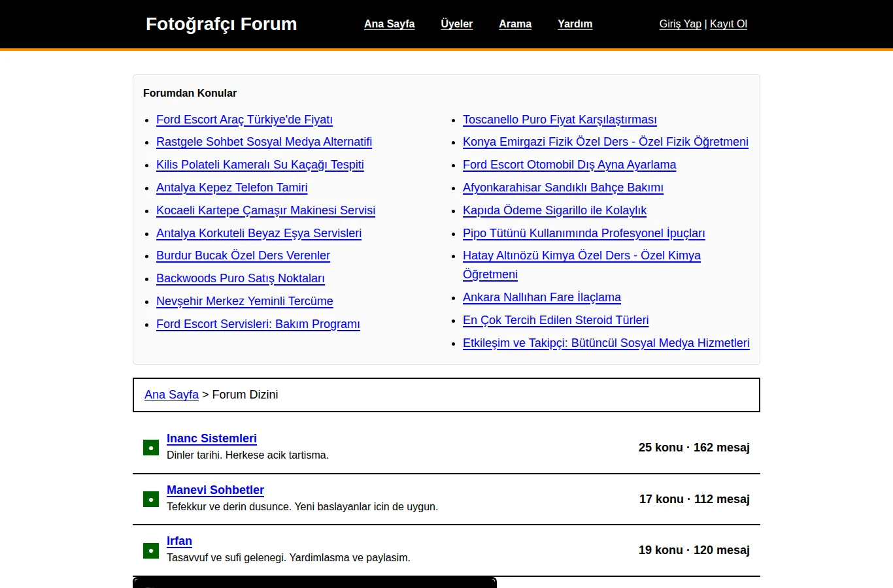893x588 pixels.
Task: Open the Yardım menu item
Action: tap(575, 24)
